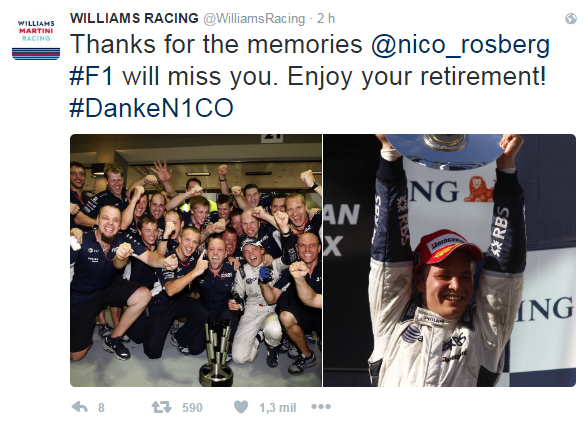Open the more options ellipsis
586x427 pixels.
coord(321,406)
